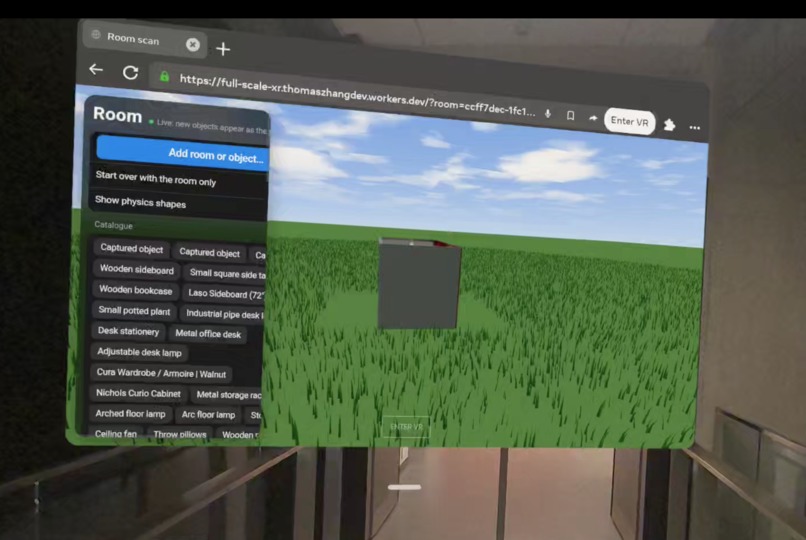
Task: Go back with the browser back arrow
Action: click(96, 69)
